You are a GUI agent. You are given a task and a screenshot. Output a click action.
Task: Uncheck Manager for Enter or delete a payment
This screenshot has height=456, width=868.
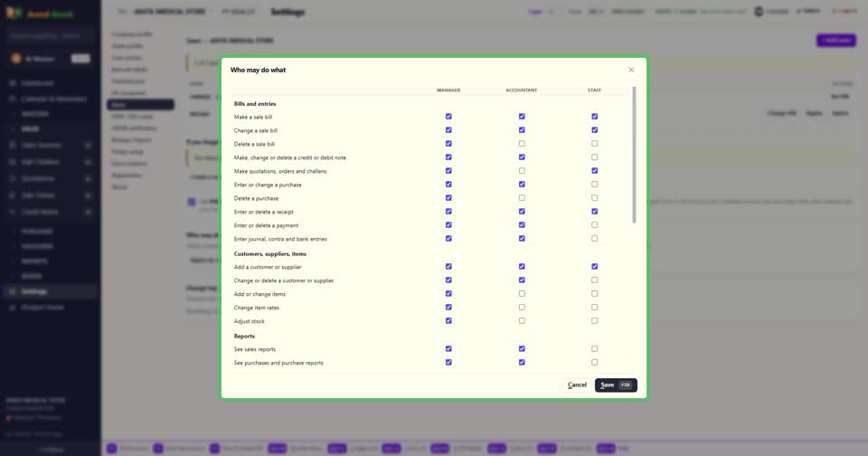(x=448, y=225)
